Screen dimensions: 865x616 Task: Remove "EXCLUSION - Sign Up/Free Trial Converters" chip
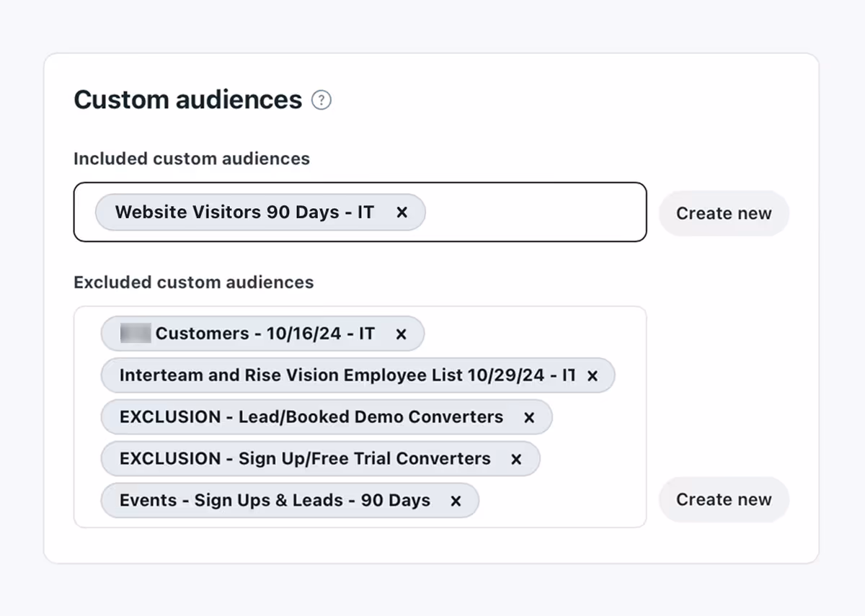516,459
